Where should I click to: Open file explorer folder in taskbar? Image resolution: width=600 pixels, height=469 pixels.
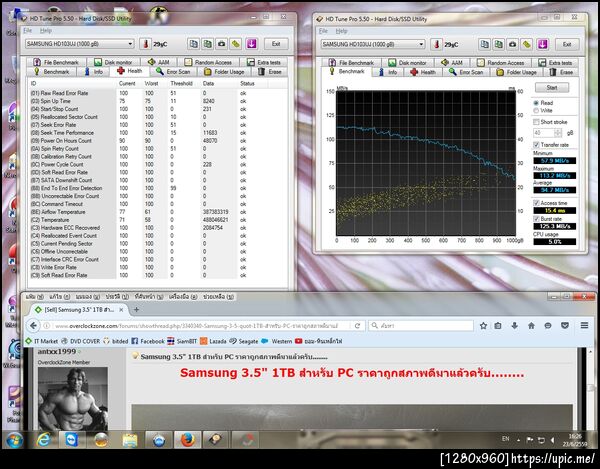pos(130,440)
